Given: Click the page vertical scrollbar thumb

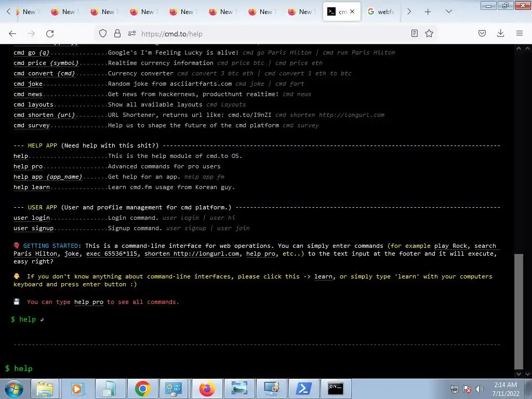Looking at the screenshot, I should [x=518, y=311].
